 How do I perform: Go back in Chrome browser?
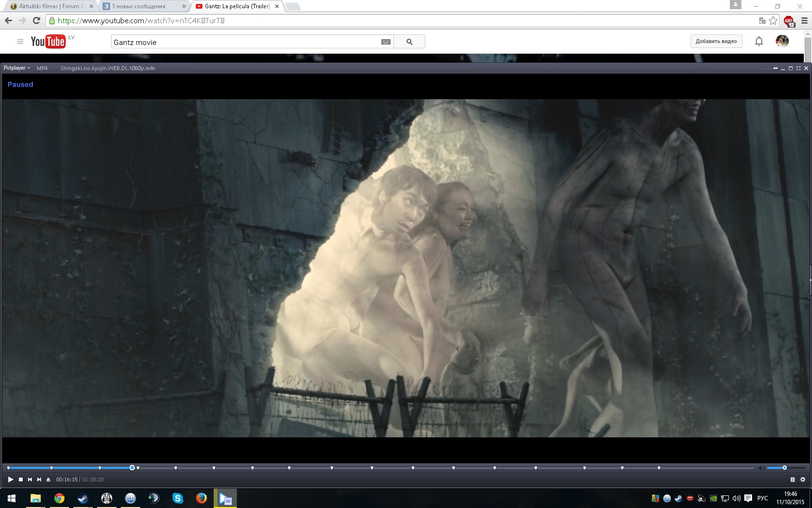[x=8, y=20]
